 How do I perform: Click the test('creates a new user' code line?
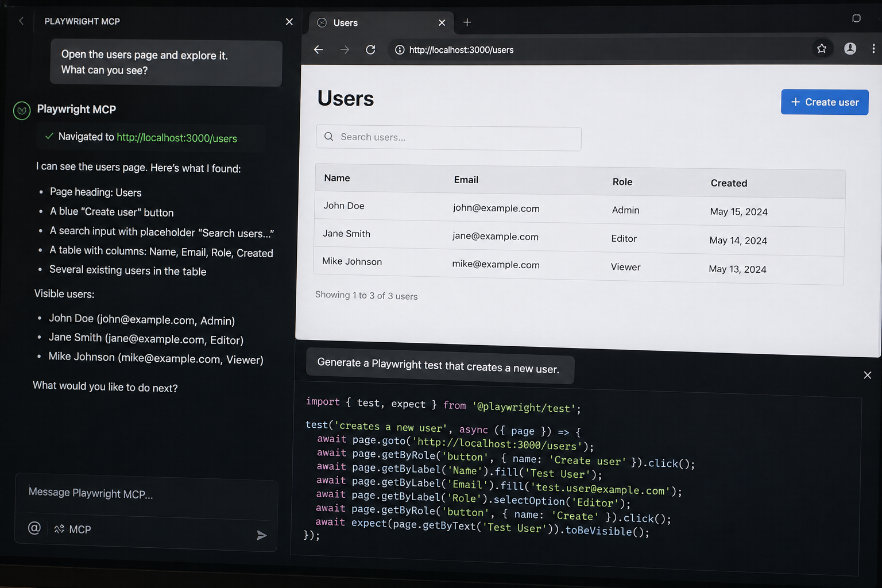point(443,428)
